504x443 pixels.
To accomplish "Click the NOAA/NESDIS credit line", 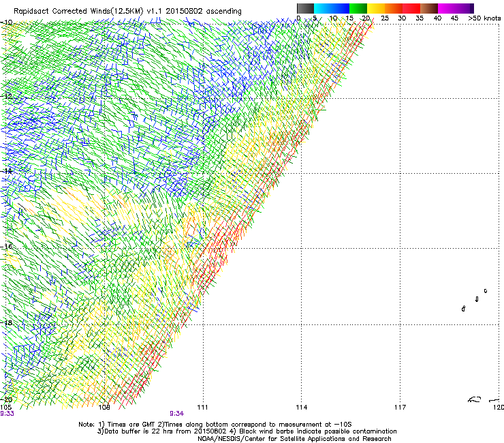I will [x=294, y=439].
